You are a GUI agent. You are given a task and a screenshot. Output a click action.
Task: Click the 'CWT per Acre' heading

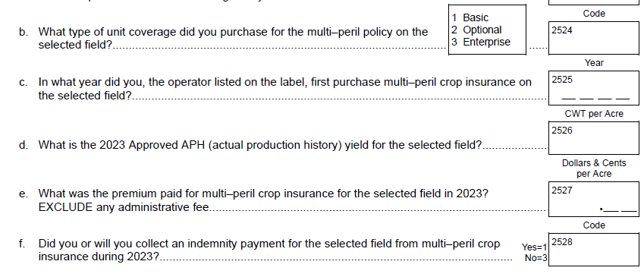pos(594,114)
